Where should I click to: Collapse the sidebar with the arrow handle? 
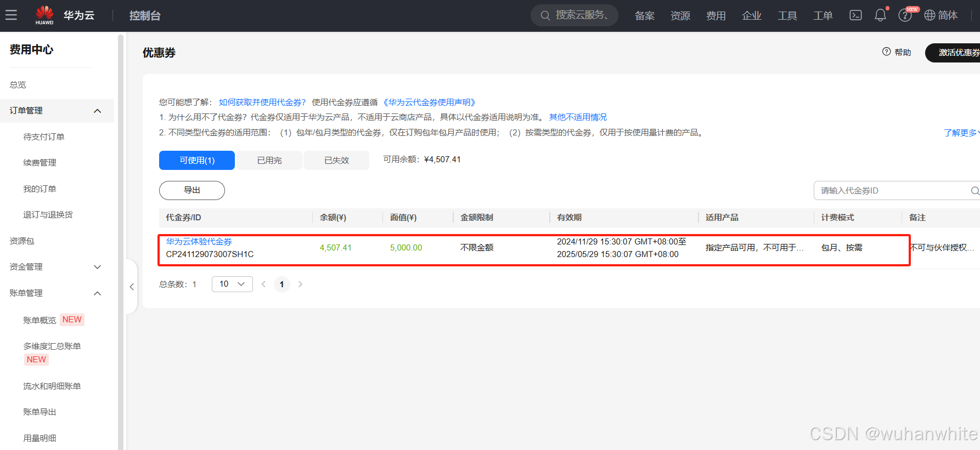pos(132,287)
